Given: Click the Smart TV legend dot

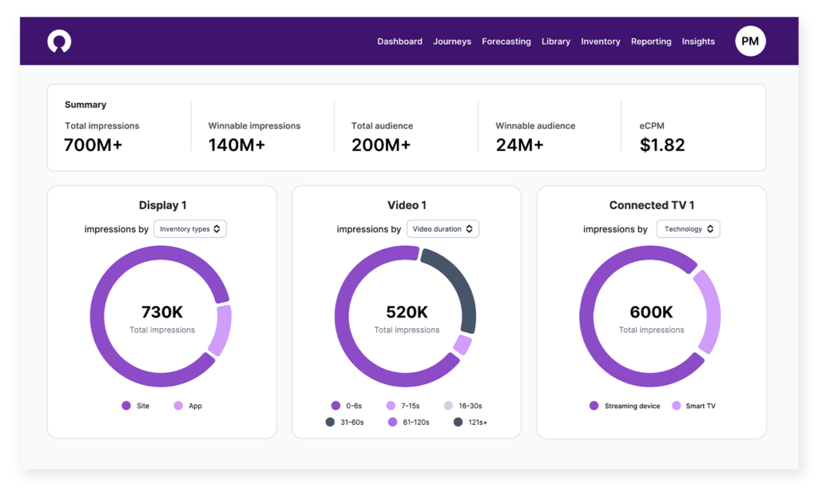Looking at the screenshot, I should [676, 406].
